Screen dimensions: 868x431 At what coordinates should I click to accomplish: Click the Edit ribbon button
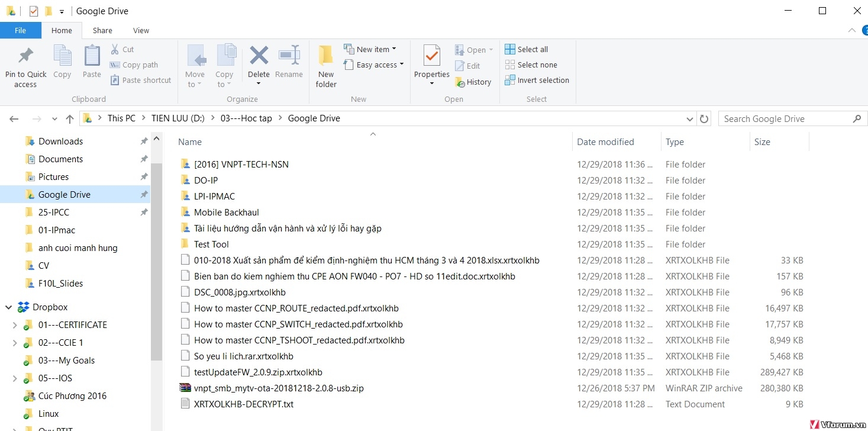pyautogui.click(x=467, y=66)
